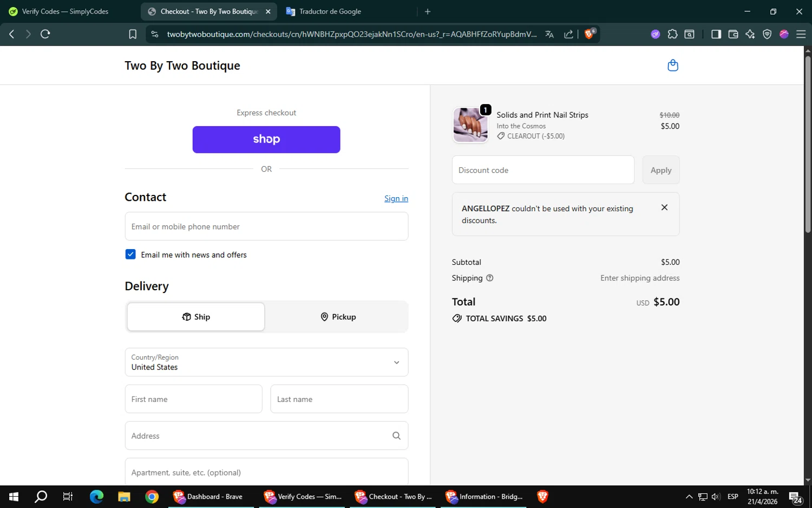Pay with the Shop express checkout button
This screenshot has width=812, height=508.
click(266, 140)
